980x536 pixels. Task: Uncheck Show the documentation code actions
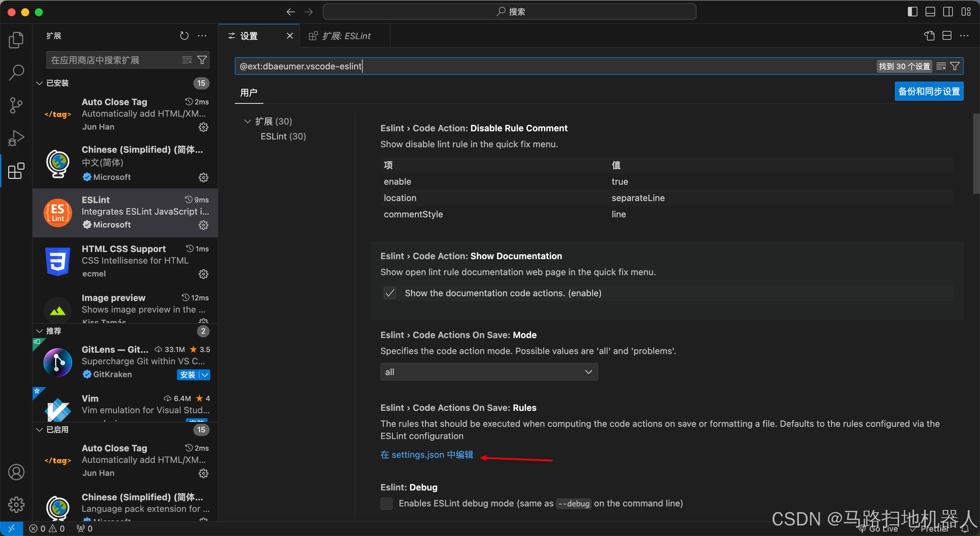point(390,293)
